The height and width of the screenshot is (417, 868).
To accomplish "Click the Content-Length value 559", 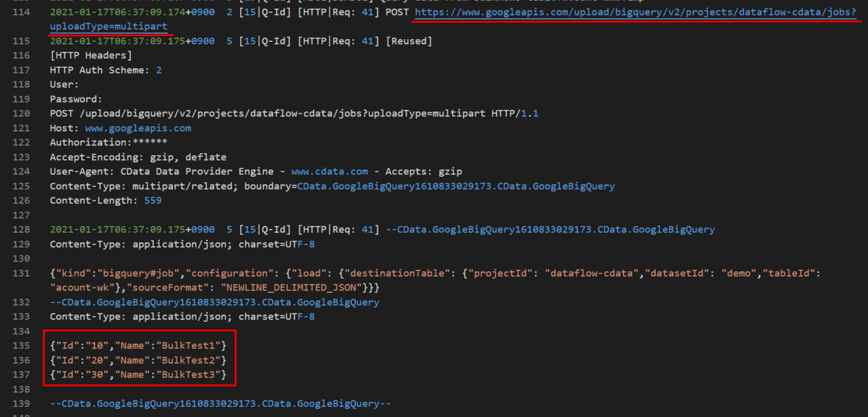I will pyautogui.click(x=153, y=200).
